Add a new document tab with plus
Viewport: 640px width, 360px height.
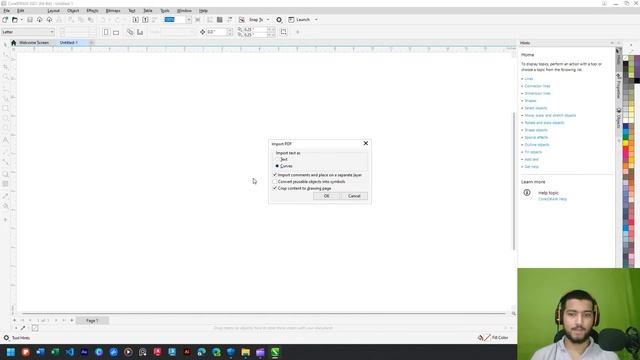click(91, 42)
